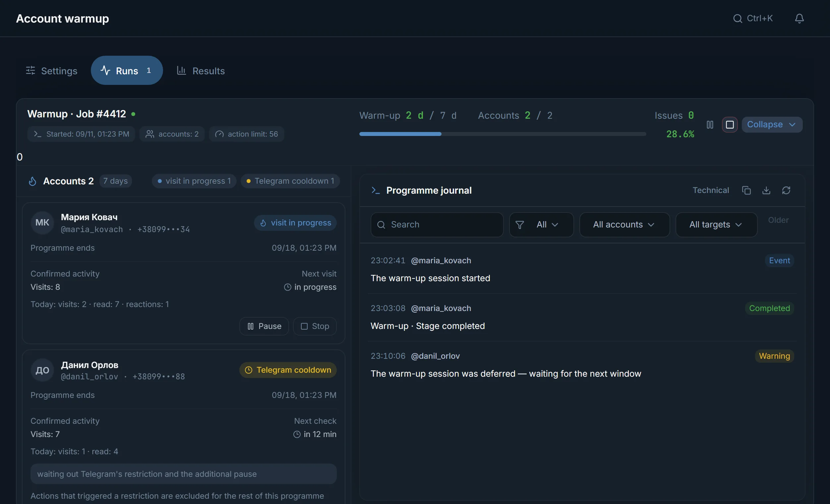Refresh the programme journal
The image size is (830, 504).
click(x=786, y=190)
